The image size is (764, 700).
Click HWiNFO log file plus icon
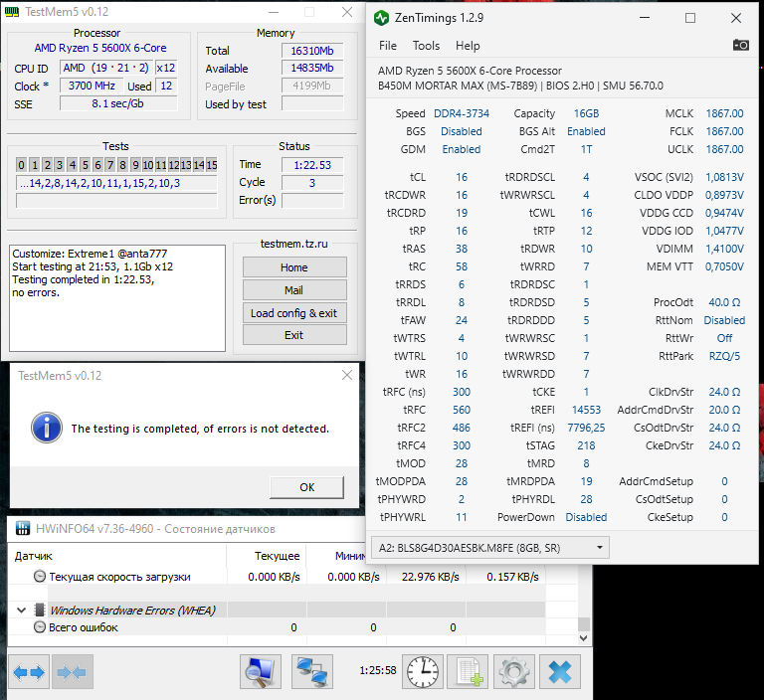coord(468,672)
